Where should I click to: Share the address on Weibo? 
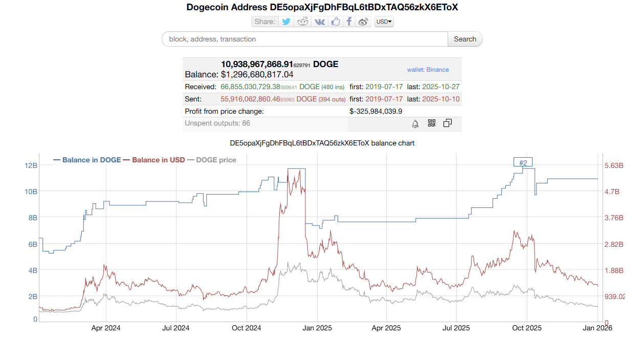(363, 22)
